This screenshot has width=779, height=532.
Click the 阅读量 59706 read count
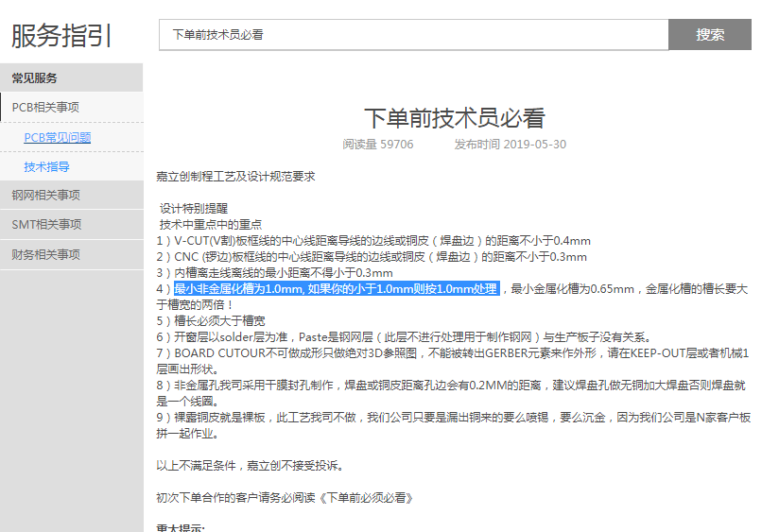(x=377, y=145)
